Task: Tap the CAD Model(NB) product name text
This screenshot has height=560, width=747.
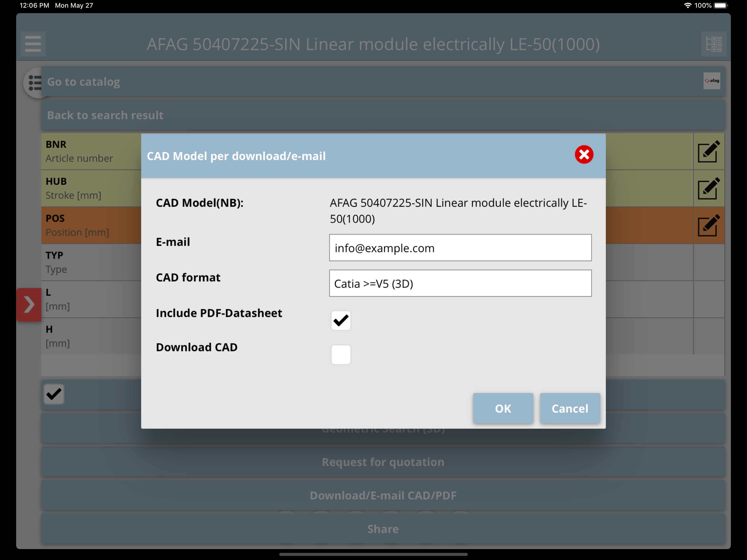Action: [458, 211]
